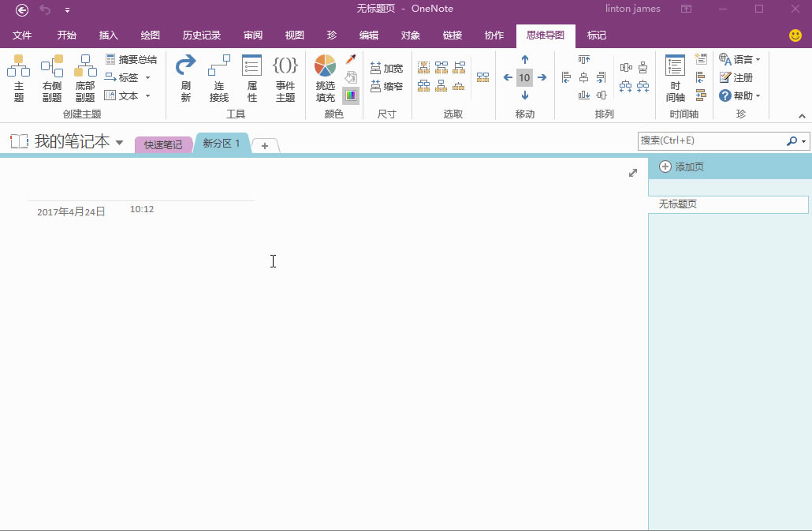Expand the 标签 dropdown menu
This screenshot has width=812, height=531.
point(147,77)
